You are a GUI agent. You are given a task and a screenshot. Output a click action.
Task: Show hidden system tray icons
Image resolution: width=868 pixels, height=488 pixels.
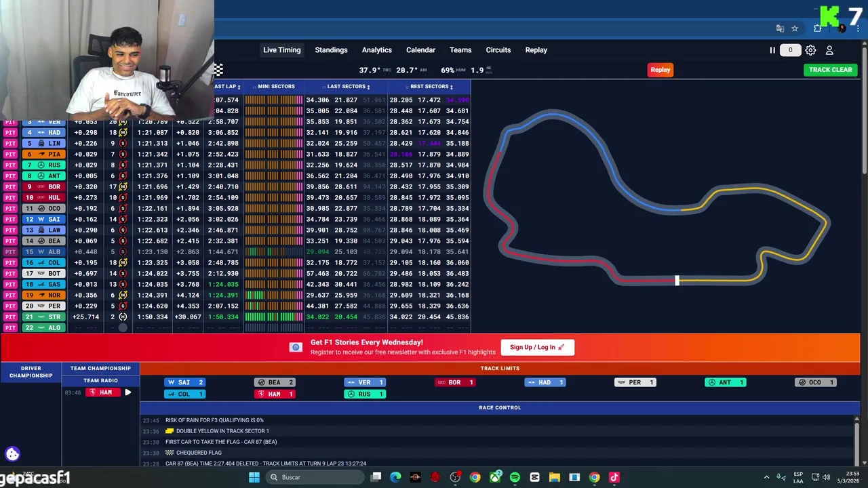(x=766, y=477)
